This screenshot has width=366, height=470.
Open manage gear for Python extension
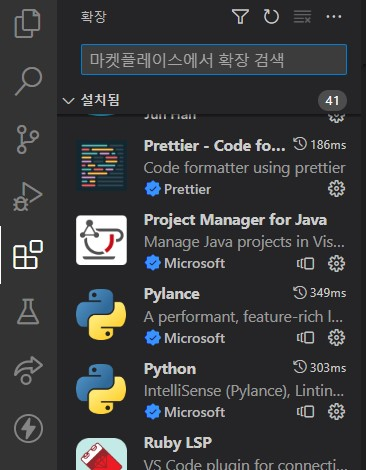[336, 412]
